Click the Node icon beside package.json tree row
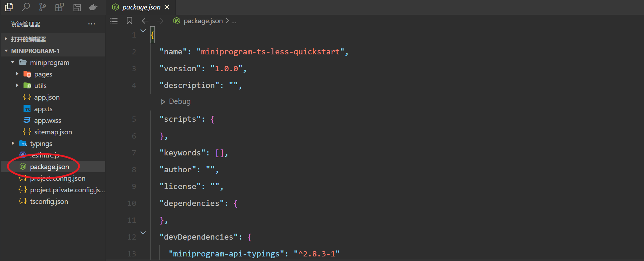644x261 pixels. 23,167
